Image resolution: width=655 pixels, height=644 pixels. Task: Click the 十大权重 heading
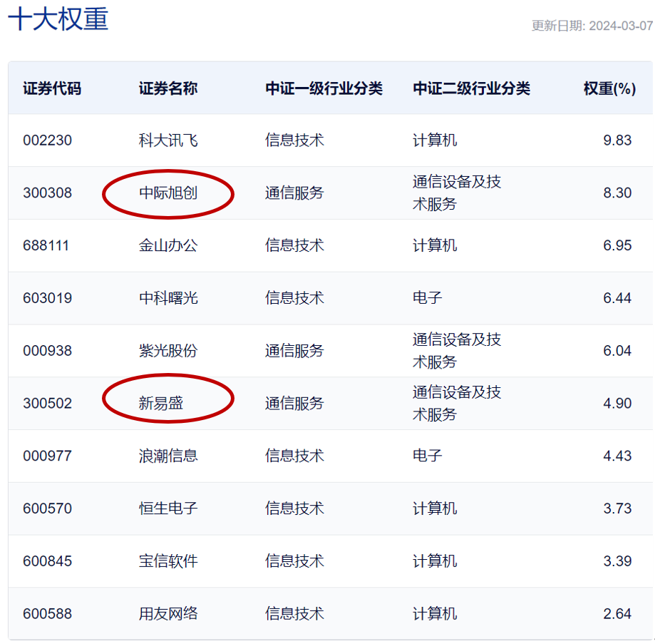(58, 19)
